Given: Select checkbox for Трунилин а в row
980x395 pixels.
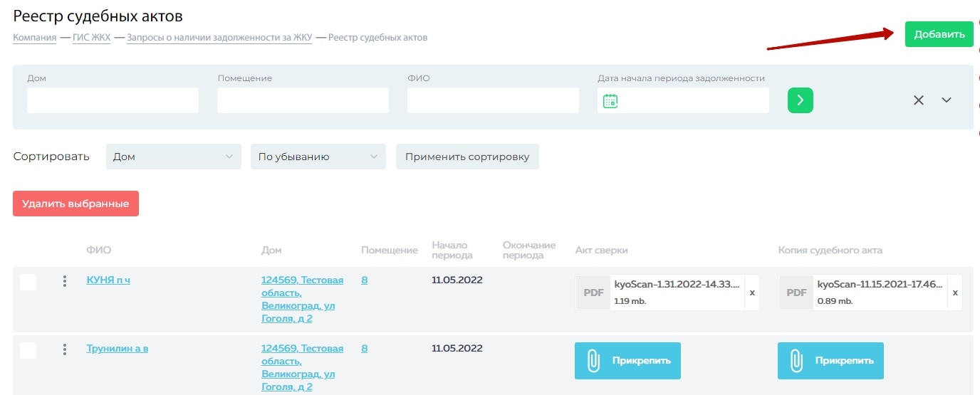Looking at the screenshot, I should [x=28, y=350].
